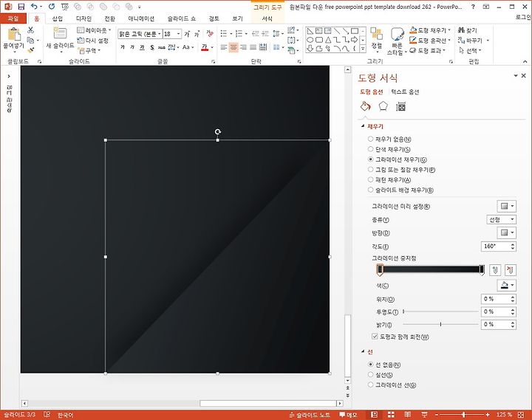Click the Cut scissors icon
This screenshot has height=420, width=532.
coord(31,30)
